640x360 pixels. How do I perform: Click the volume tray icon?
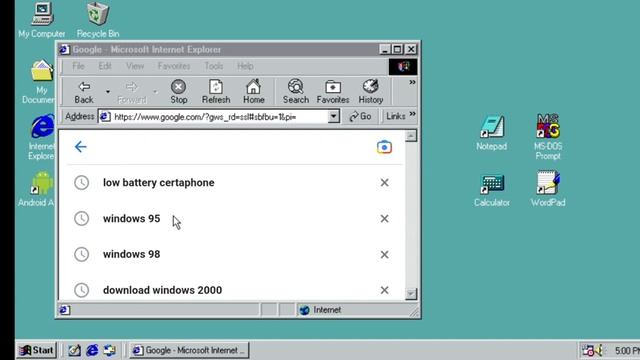coord(599,350)
